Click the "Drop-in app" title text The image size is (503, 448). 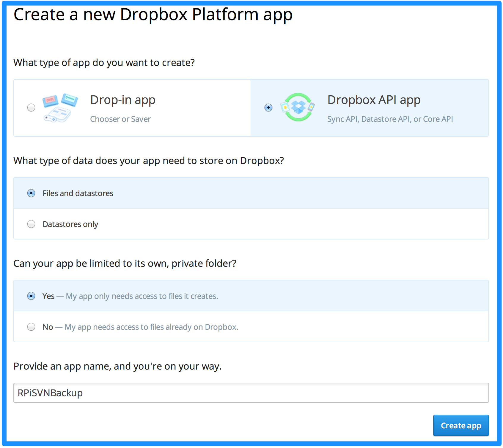(x=123, y=100)
